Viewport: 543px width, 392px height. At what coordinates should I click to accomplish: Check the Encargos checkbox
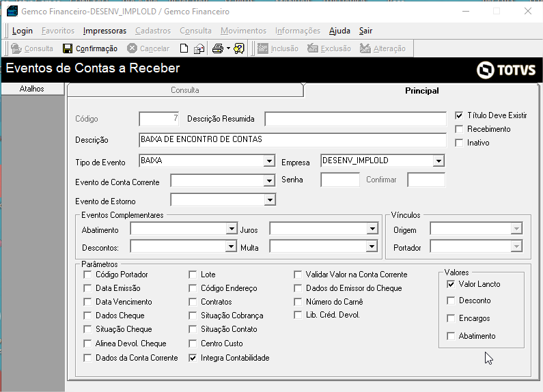(x=451, y=318)
